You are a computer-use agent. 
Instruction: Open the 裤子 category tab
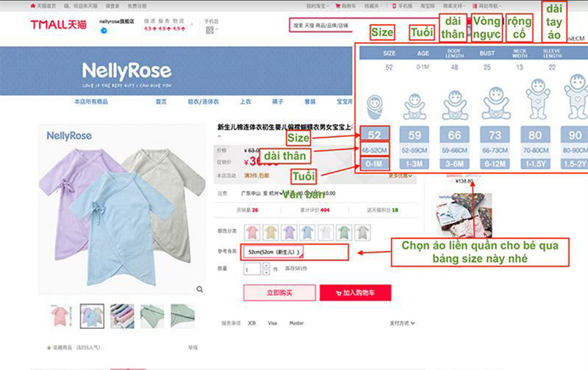278,101
